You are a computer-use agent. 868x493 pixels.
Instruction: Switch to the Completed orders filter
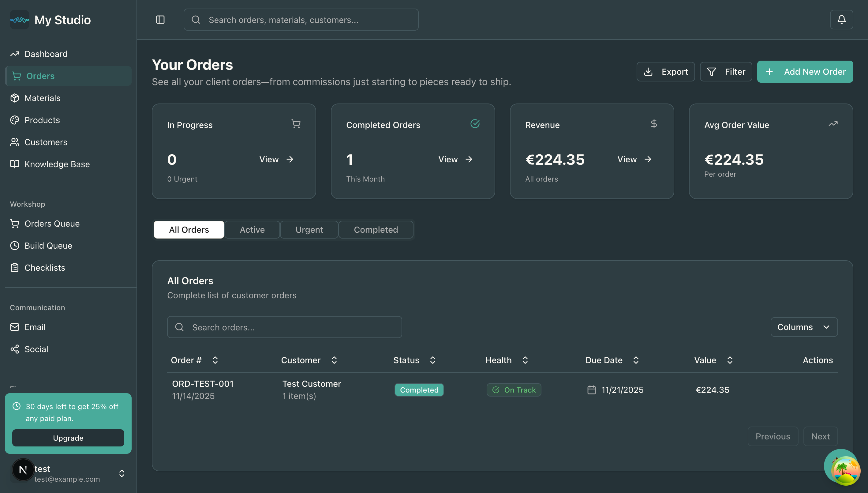376,230
